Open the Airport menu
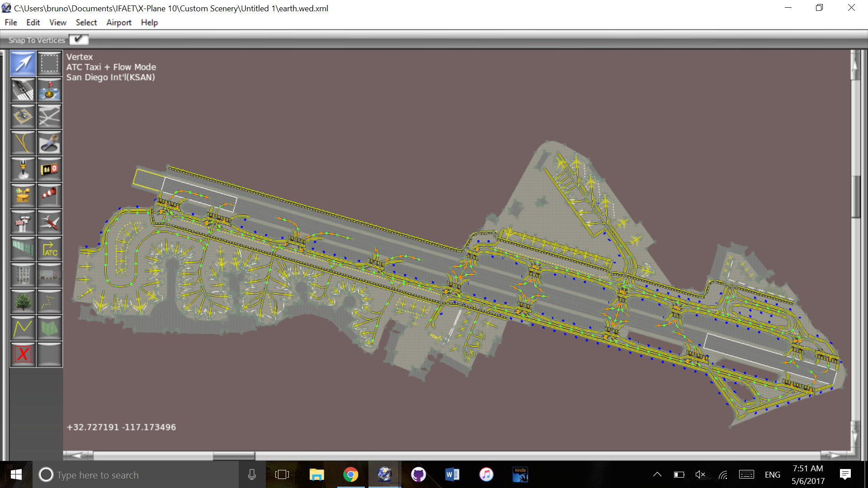The image size is (868, 488). [x=118, y=23]
